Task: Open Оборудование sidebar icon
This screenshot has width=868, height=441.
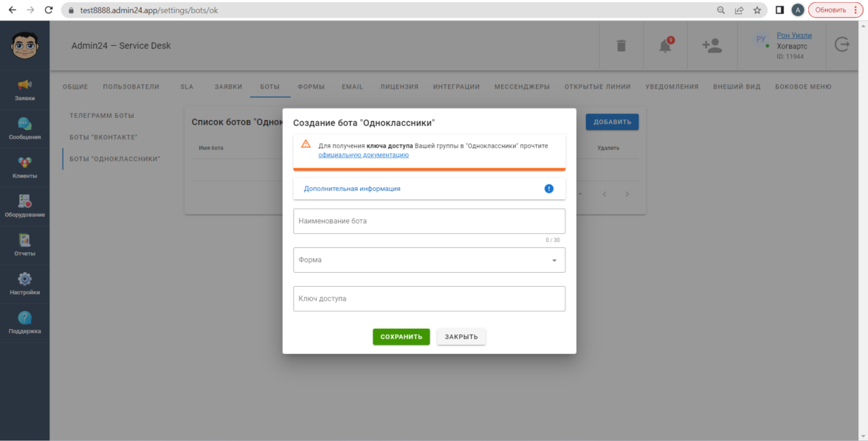Action: [x=24, y=202]
